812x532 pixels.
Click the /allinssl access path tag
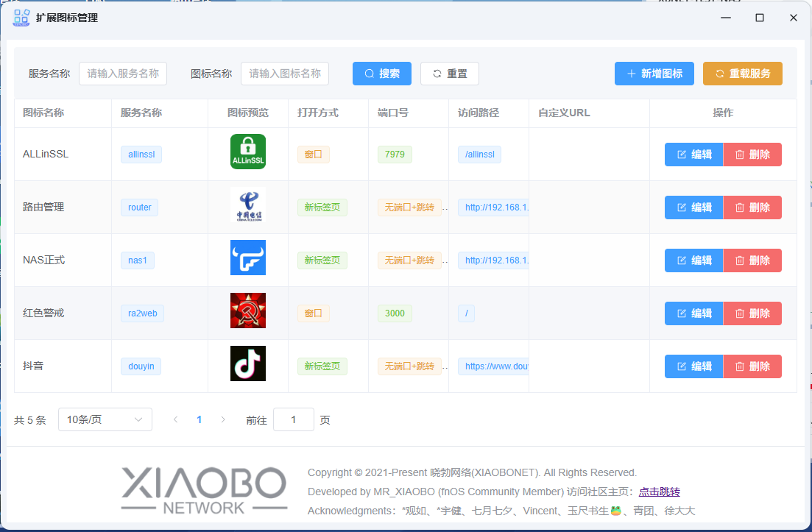click(479, 155)
